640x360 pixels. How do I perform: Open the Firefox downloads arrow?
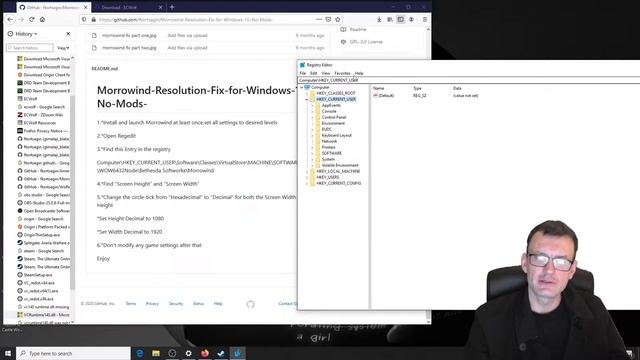(379, 20)
